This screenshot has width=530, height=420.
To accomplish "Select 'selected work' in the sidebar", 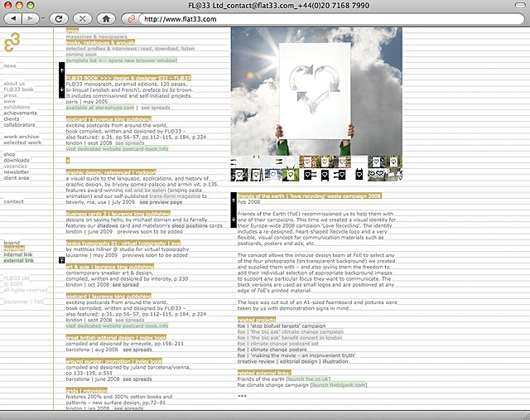I will point(22,142).
